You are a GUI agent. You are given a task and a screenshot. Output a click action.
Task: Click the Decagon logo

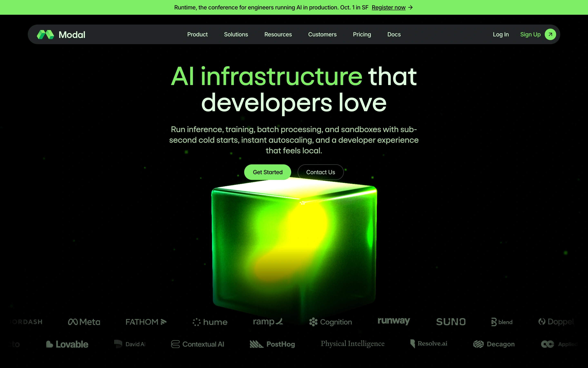coord(494,344)
